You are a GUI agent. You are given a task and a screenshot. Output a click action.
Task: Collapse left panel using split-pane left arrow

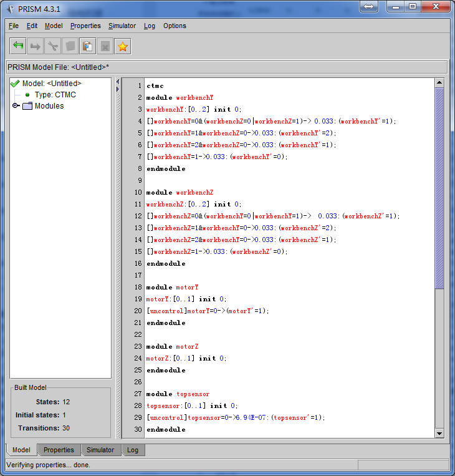click(x=117, y=82)
